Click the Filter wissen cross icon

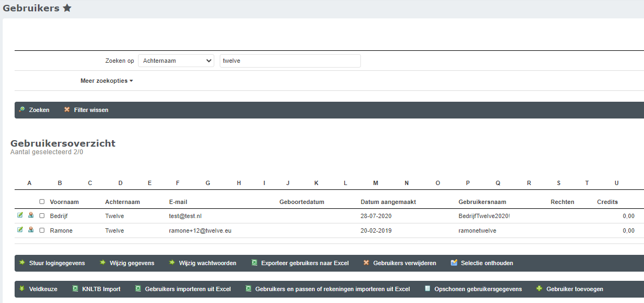(67, 110)
